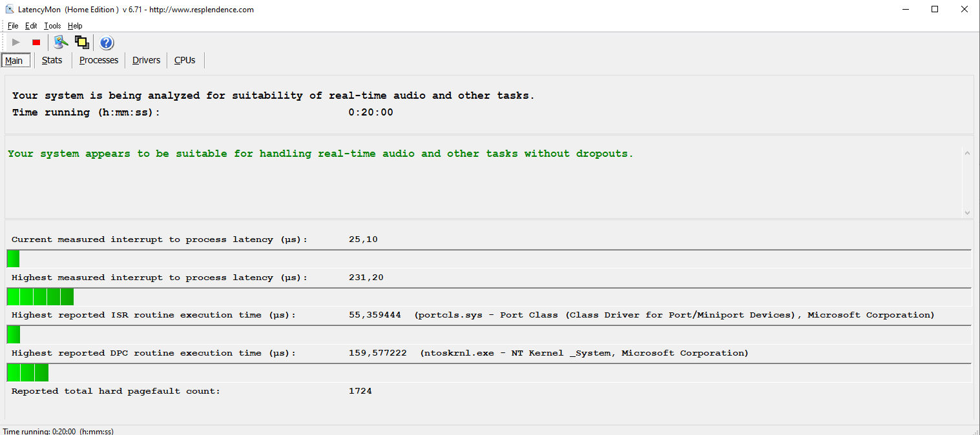Stop the latency monitor
This screenshot has width=980, height=435.
pyautogui.click(x=36, y=42)
